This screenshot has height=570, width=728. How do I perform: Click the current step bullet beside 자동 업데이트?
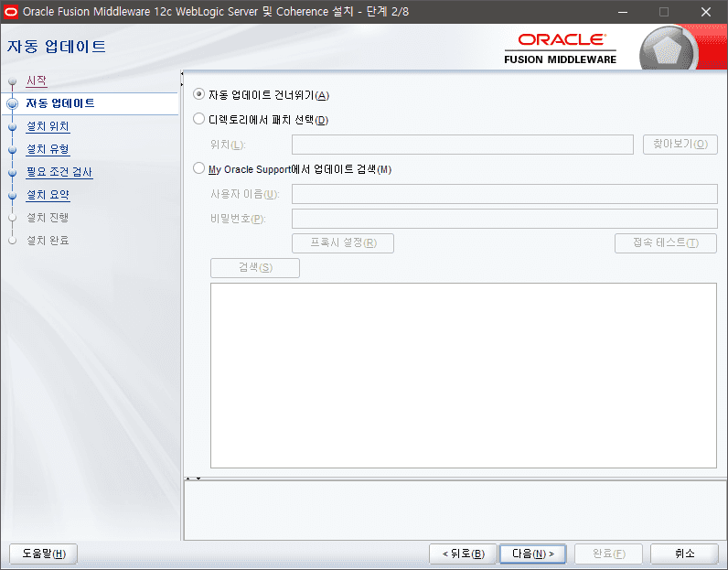13,103
